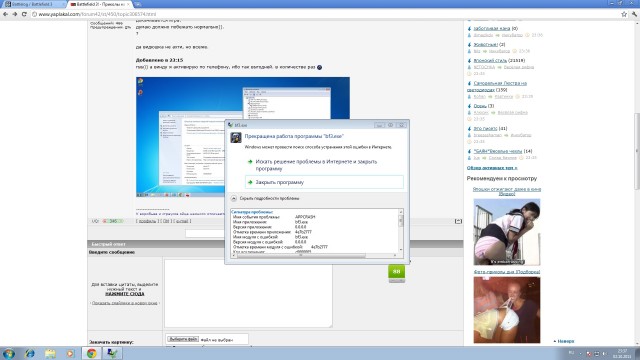Click the quick reply message text area
640x360 pixels.
[x=248, y=293]
